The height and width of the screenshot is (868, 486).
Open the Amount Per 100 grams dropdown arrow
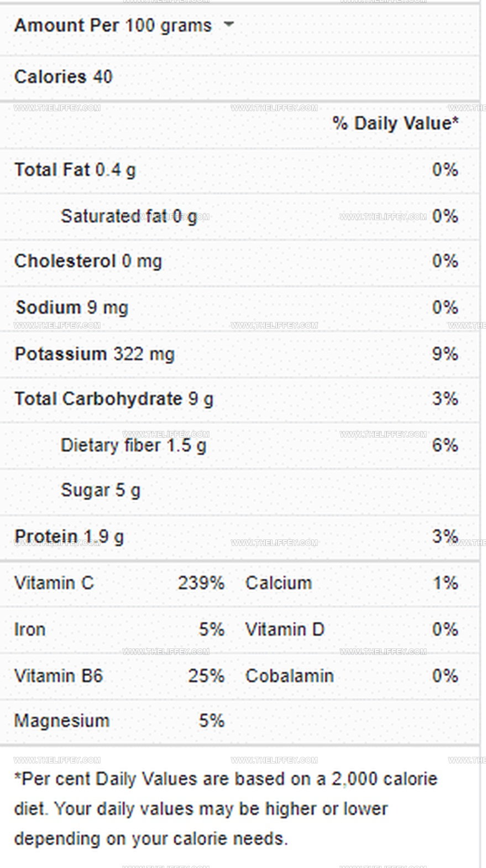228,25
